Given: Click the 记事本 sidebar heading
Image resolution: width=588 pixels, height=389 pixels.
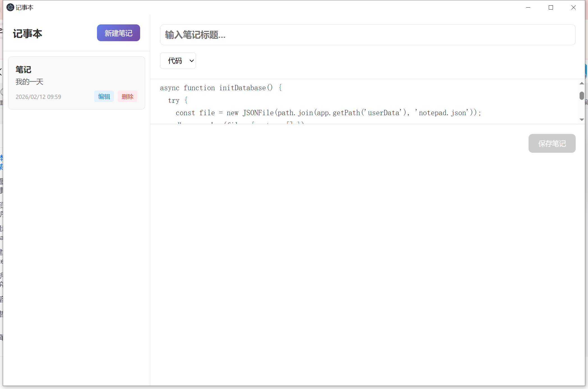Looking at the screenshot, I should point(27,34).
